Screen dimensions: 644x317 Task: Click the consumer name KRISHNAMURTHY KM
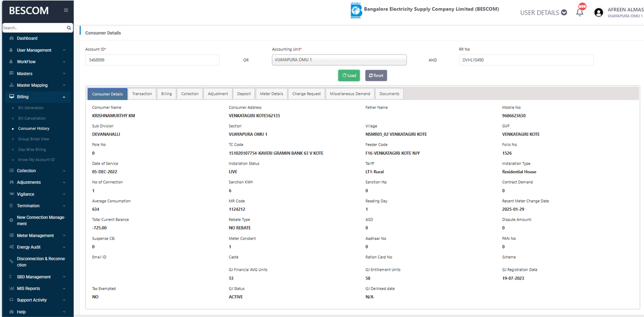coord(113,116)
